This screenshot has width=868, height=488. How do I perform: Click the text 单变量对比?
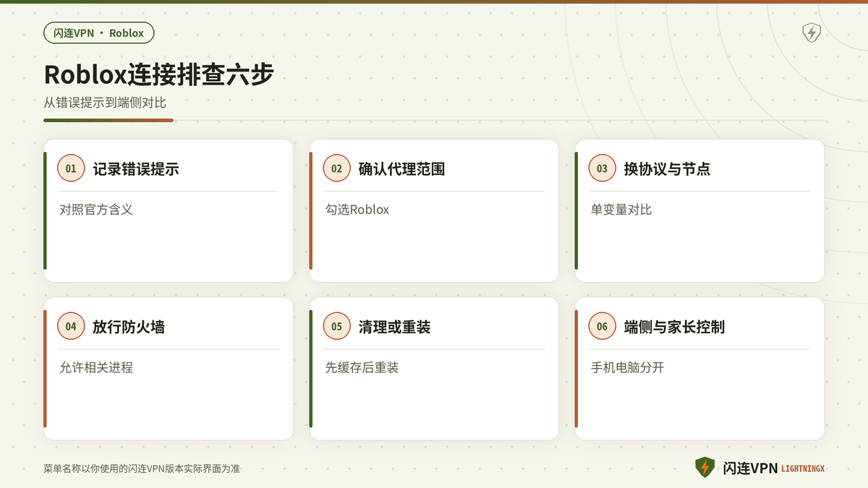(x=621, y=210)
